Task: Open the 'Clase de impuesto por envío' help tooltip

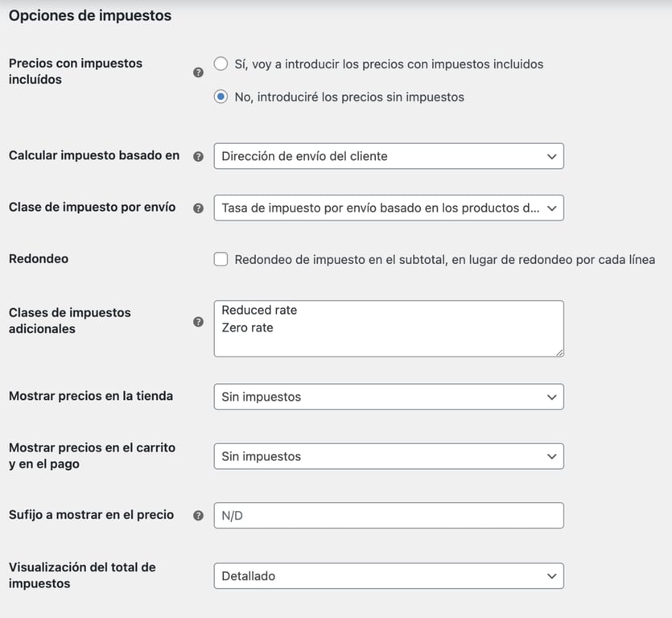Action: click(x=198, y=208)
